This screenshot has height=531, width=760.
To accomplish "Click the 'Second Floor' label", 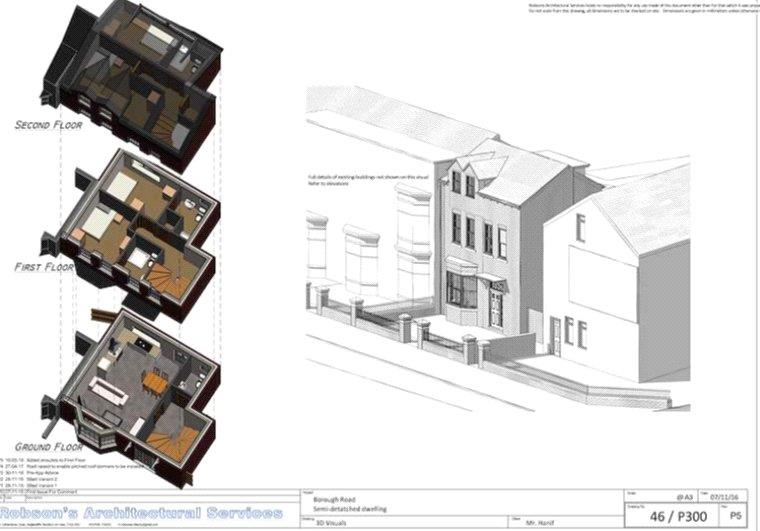I will coord(48,125).
